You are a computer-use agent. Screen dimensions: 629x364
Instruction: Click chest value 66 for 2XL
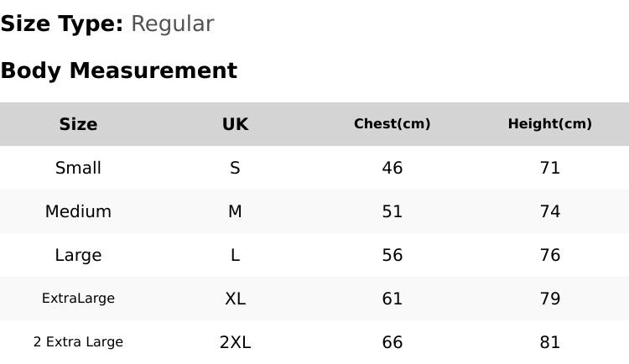point(392,342)
